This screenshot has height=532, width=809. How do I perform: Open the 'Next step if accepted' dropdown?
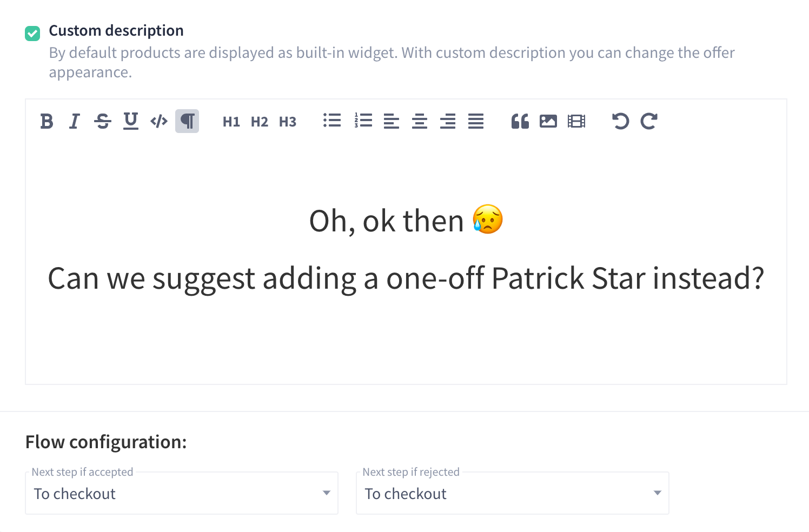tap(182, 493)
